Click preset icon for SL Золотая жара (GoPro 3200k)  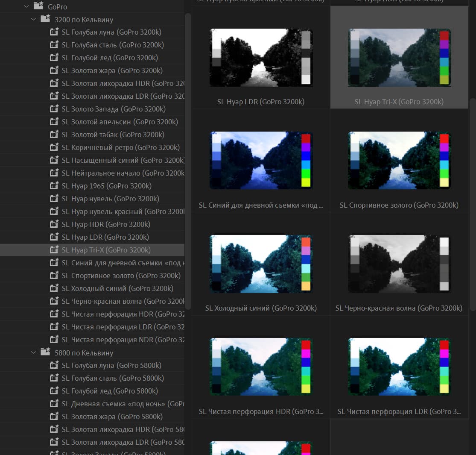(54, 70)
